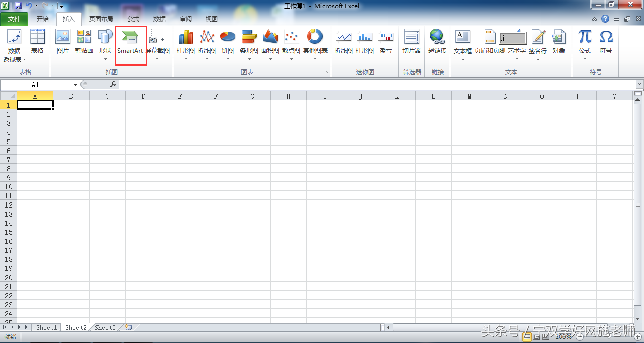Click into the formula bar input

coord(377,85)
